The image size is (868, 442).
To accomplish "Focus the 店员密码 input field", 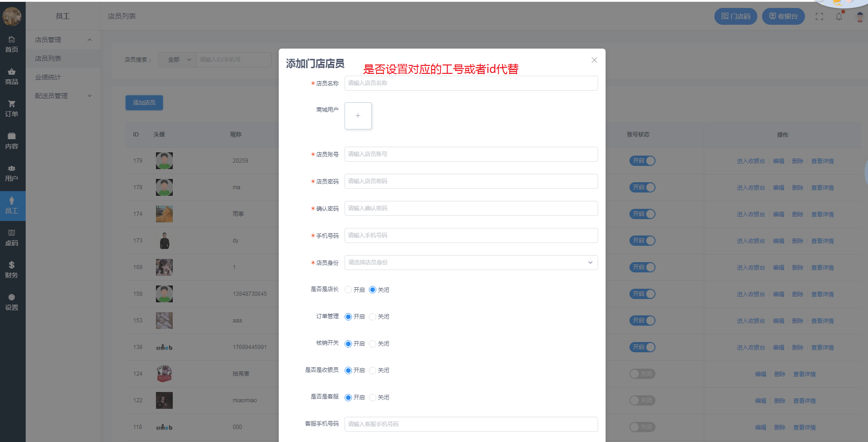I will pos(471,181).
